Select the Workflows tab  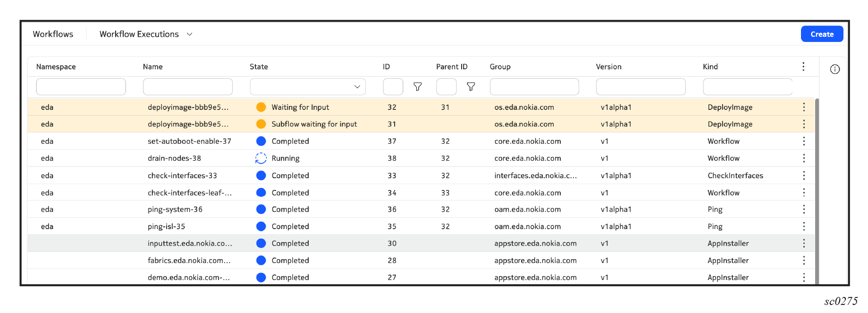(x=53, y=34)
